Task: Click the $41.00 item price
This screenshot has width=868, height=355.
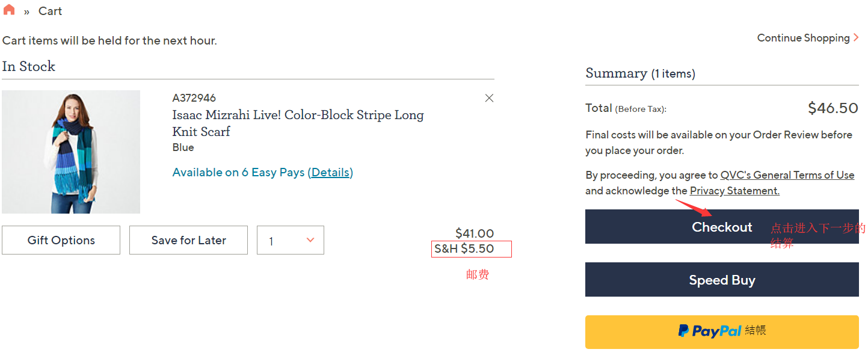Action: tap(475, 233)
